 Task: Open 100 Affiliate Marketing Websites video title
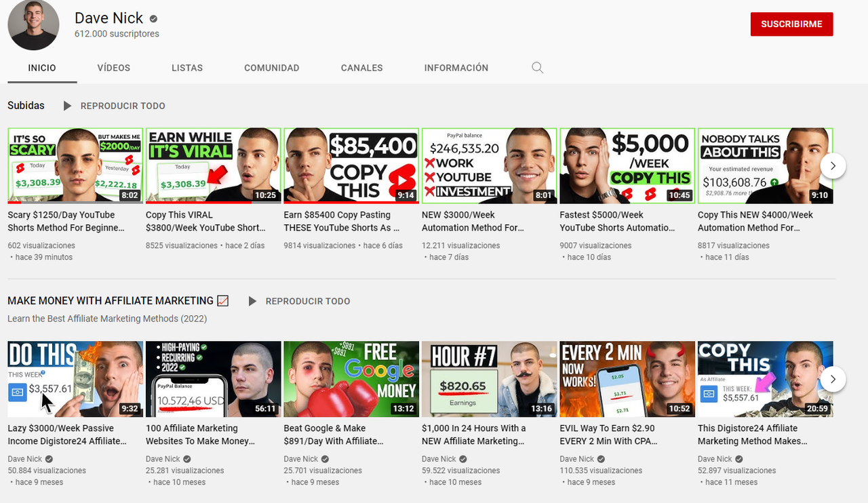[201, 435]
